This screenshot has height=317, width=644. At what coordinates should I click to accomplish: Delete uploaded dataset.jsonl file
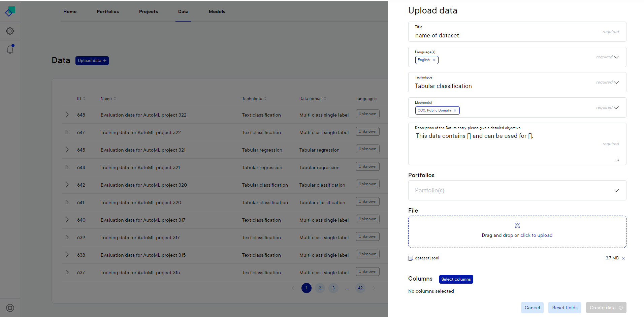(623, 258)
